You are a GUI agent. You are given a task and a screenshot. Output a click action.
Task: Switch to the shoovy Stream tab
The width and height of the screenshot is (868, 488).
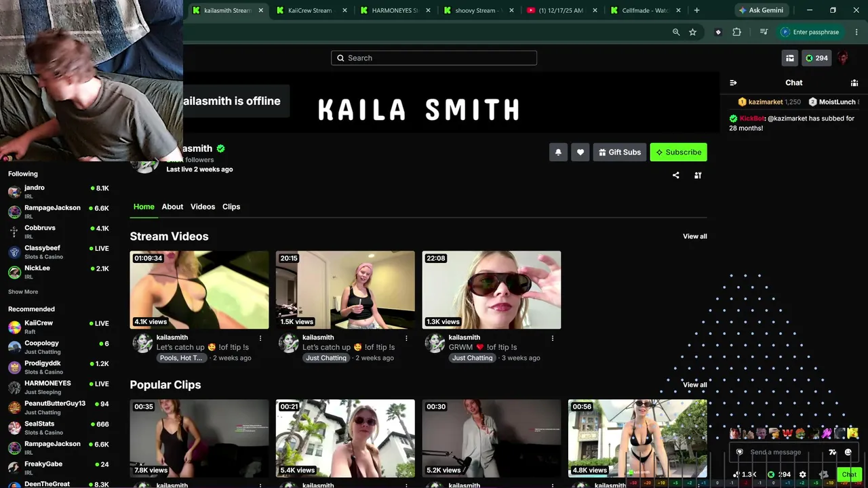point(478,10)
